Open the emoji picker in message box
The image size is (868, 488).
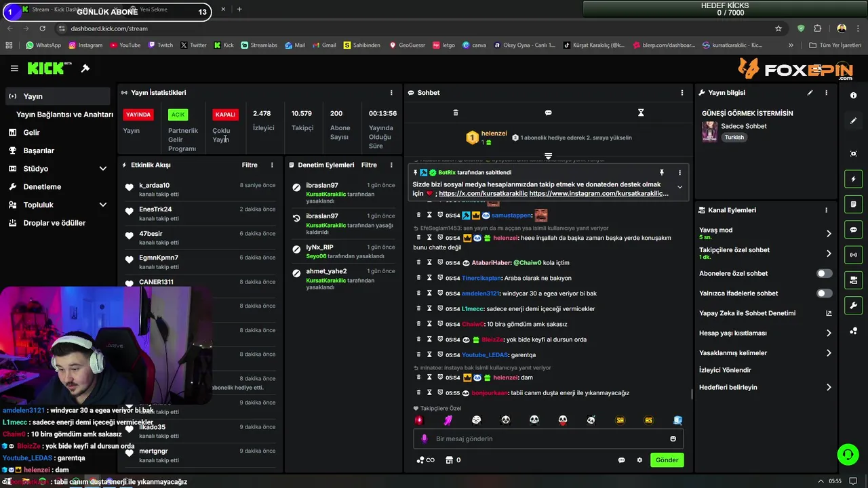pos(673,439)
